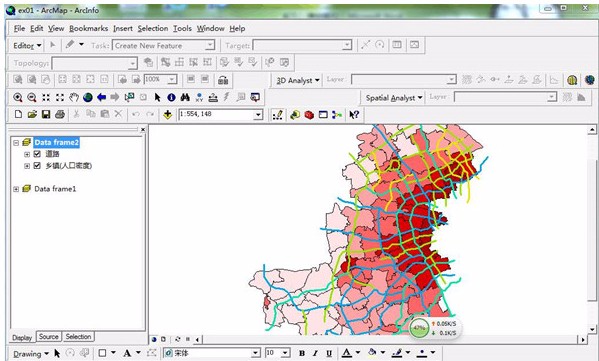Select the Zoom In tool

[18, 97]
